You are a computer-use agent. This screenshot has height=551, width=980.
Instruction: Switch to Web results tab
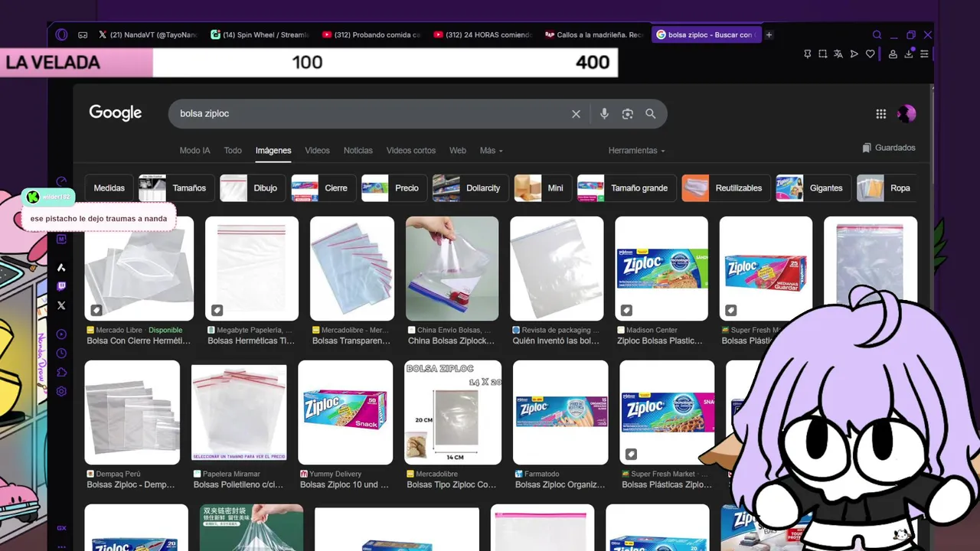(x=458, y=151)
